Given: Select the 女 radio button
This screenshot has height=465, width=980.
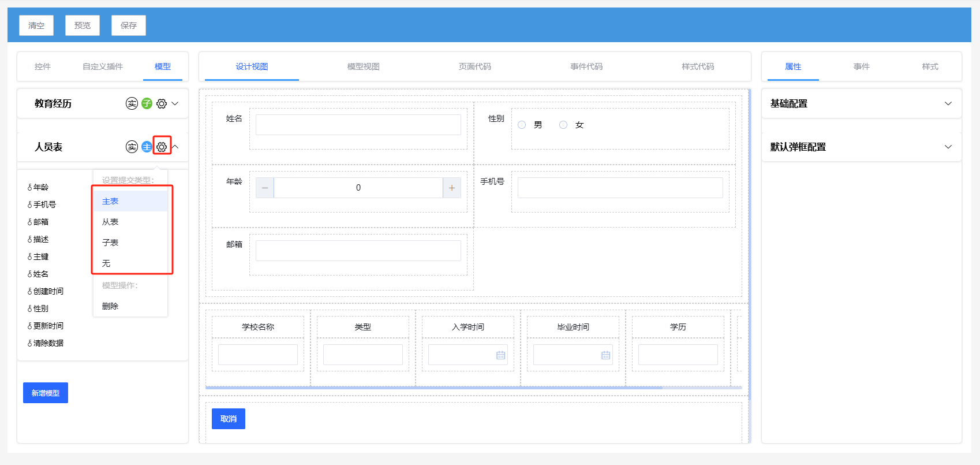Looking at the screenshot, I should [x=563, y=125].
